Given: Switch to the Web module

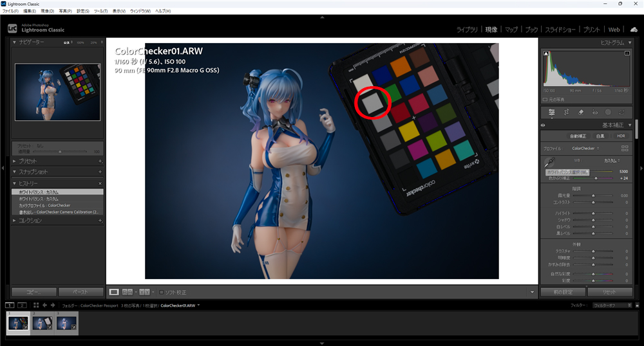Looking at the screenshot, I should [614, 30].
